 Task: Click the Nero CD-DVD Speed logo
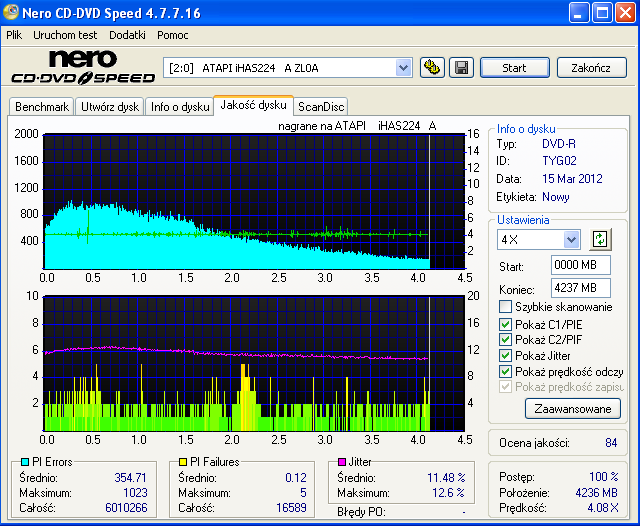click(x=83, y=67)
